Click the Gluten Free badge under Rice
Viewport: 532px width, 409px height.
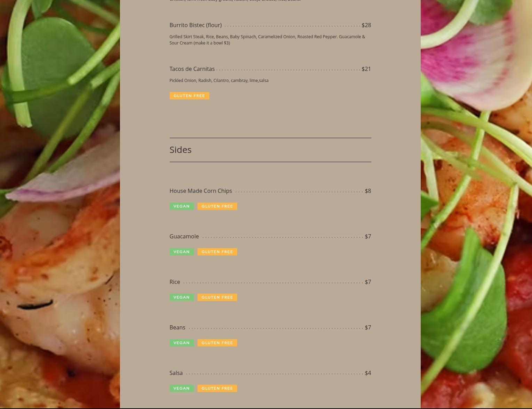click(x=217, y=297)
